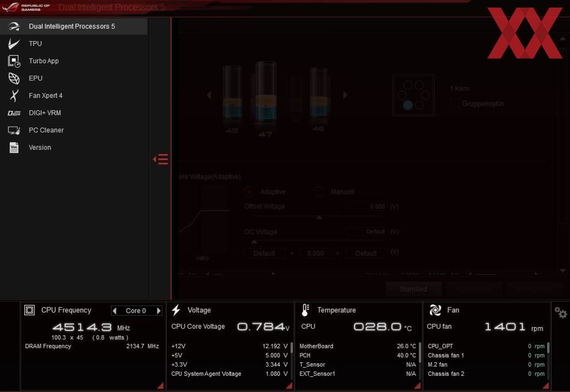Click the CPU System Agent Voltage row
570x392 pixels.
229,374
